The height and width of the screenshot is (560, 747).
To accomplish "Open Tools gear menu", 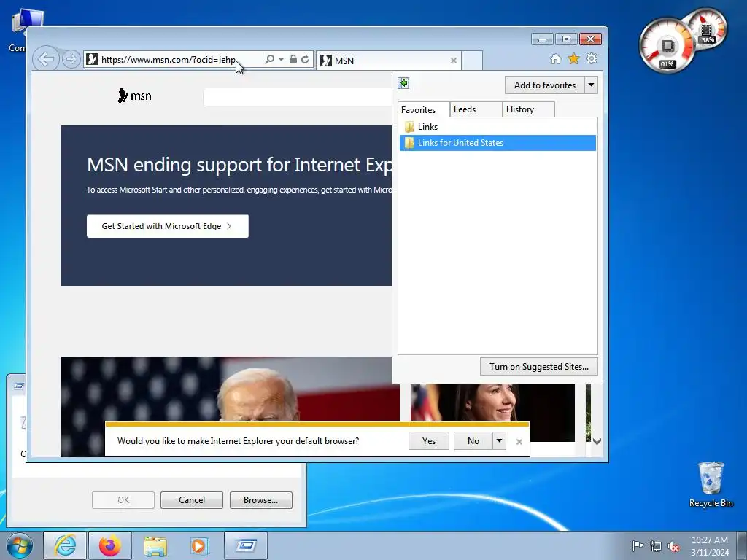I will click(x=592, y=58).
